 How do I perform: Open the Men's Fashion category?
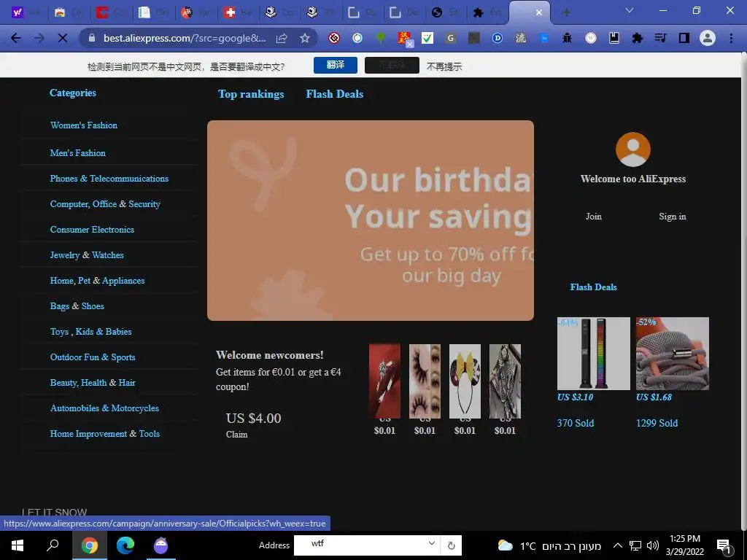(78, 153)
